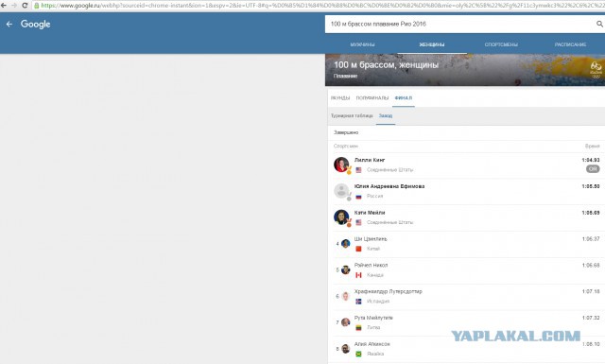Image resolution: width=605 pixels, height=364 pixels.
Task: Switch to the Полуфиналы sub-tab
Action: coord(372,98)
